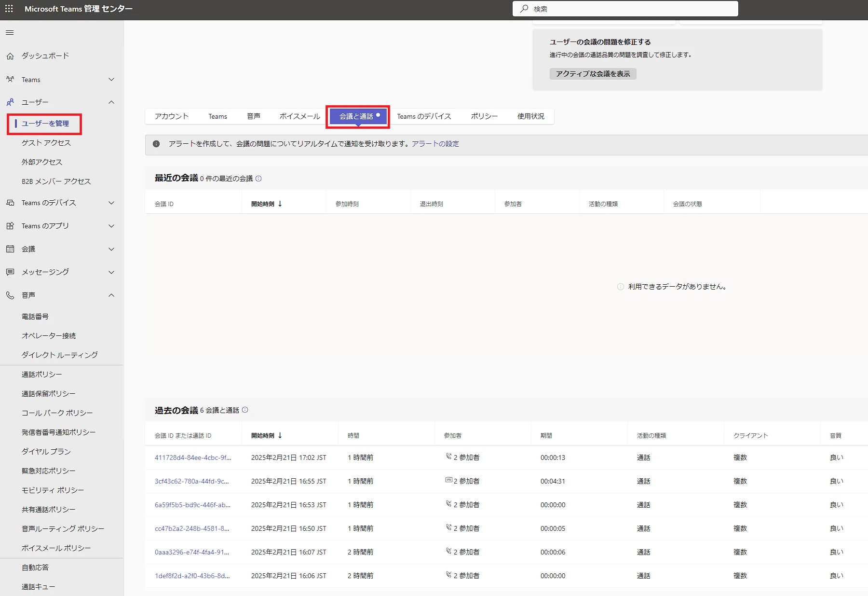Image resolution: width=868 pixels, height=596 pixels.
Task: Click sort arrow on 過去の会議 開始時刻 column
Action: [280, 435]
